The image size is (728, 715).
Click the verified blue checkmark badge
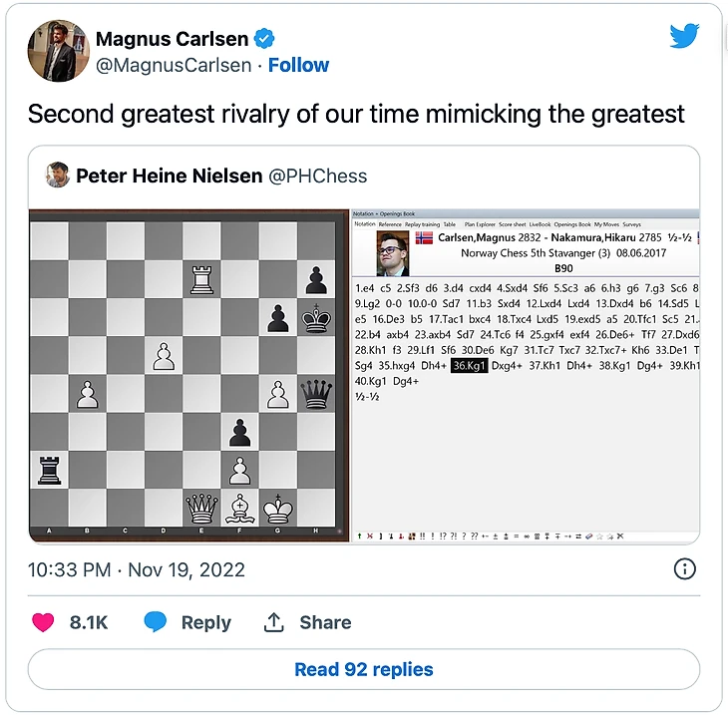click(x=264, y=39)
